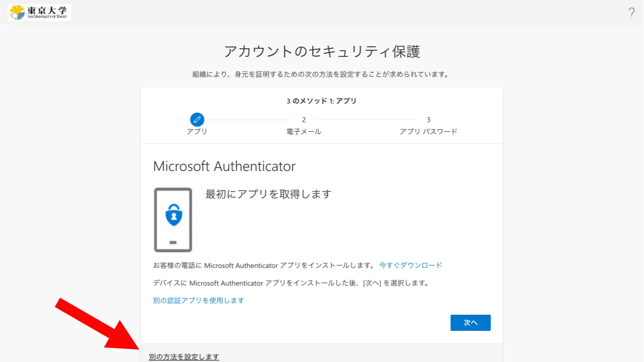Open help via the question mark icon

(631, 13)
